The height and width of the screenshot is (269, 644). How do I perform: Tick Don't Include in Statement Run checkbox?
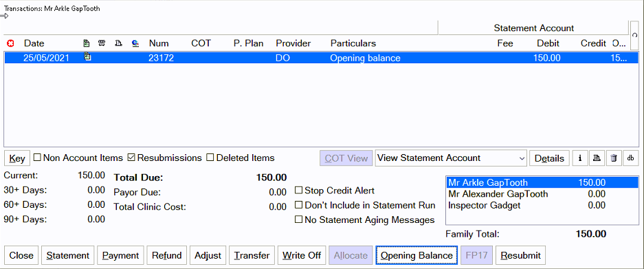(x=298, y=205)
